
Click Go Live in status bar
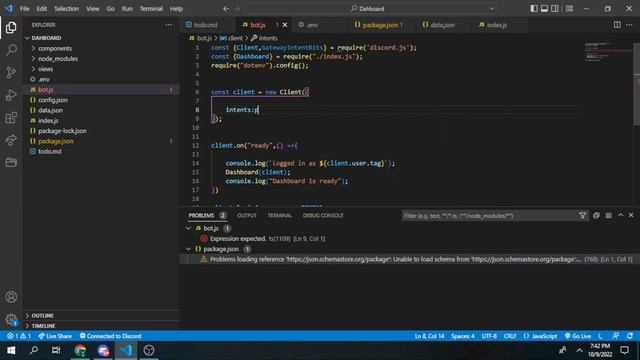coord(578,336)
